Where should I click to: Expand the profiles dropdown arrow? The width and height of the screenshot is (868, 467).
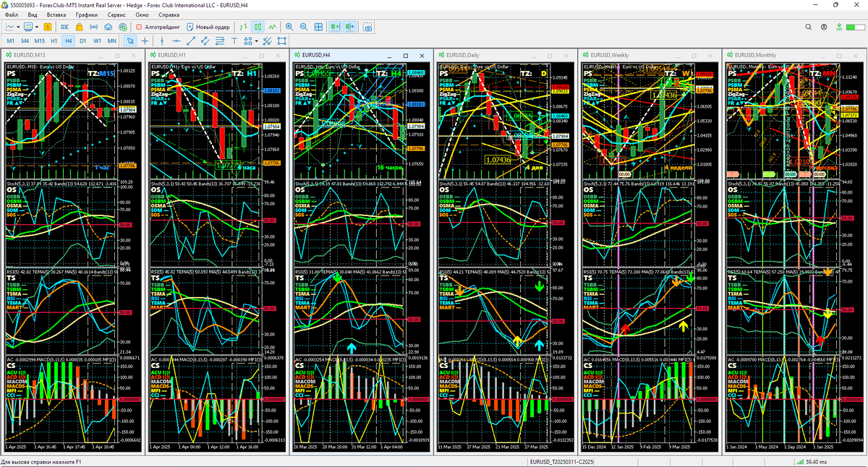[37, 27]
